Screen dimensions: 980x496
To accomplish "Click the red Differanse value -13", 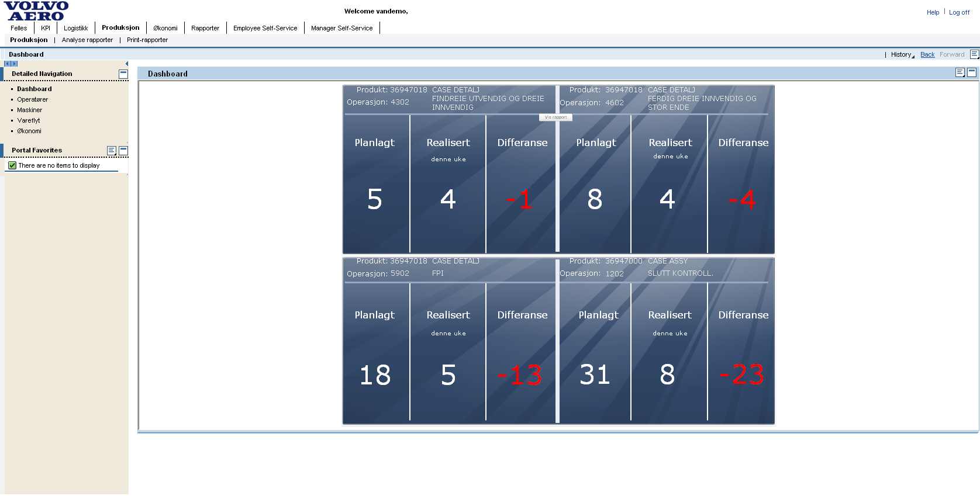I will [x=519, y=375].
